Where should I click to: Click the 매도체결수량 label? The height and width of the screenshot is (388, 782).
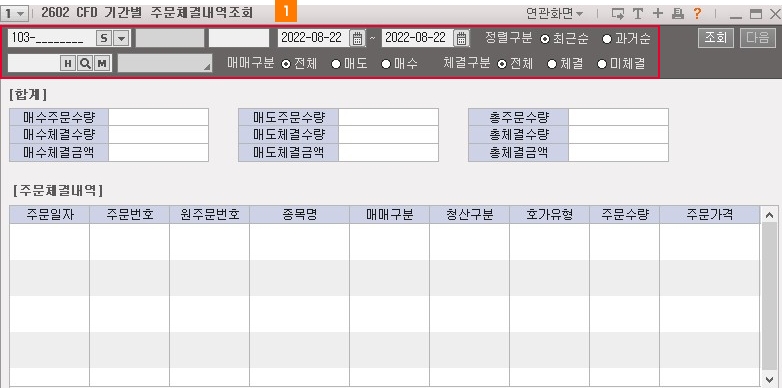(288, 135)
